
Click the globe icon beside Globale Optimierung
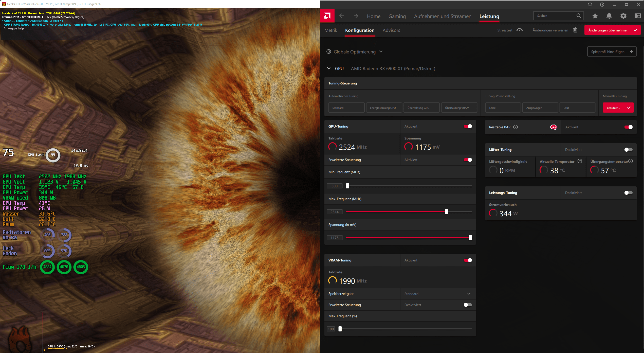[329, 51]
